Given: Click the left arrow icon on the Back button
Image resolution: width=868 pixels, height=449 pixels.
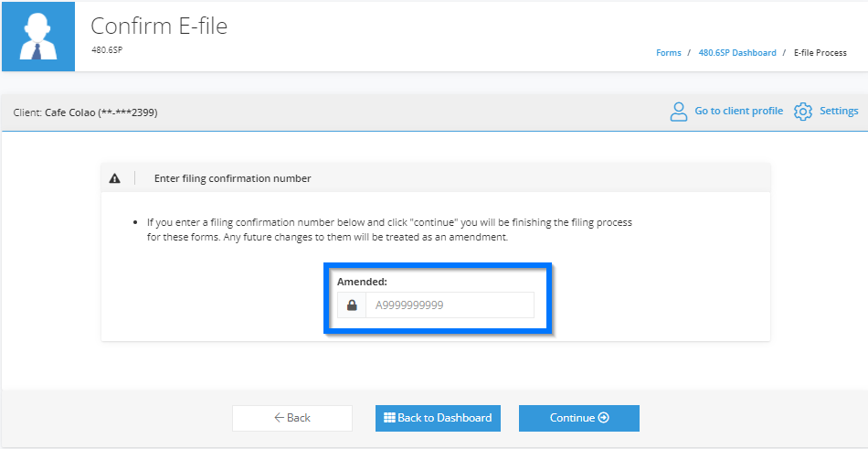Looking at the screenshot, I should (x=280, y=418).
